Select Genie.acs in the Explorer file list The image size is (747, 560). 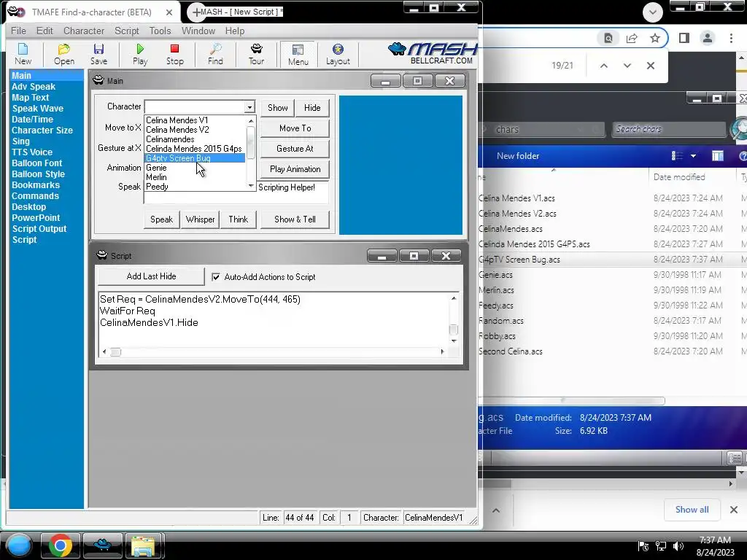coord(495,275)
